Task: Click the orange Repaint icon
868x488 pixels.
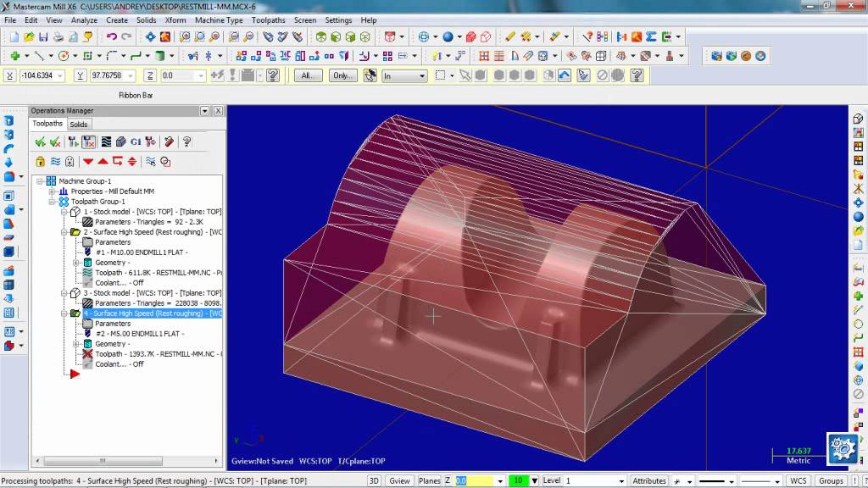Action: 165,37
